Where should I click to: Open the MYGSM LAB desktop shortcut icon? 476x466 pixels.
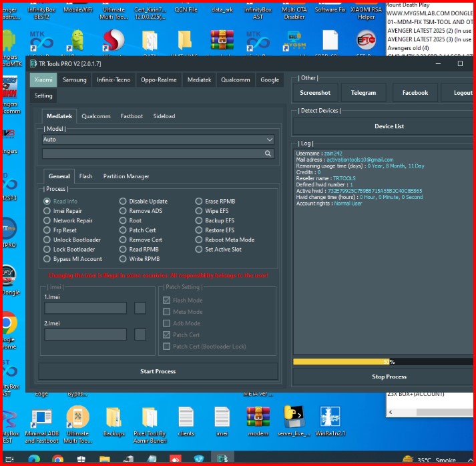294,41
